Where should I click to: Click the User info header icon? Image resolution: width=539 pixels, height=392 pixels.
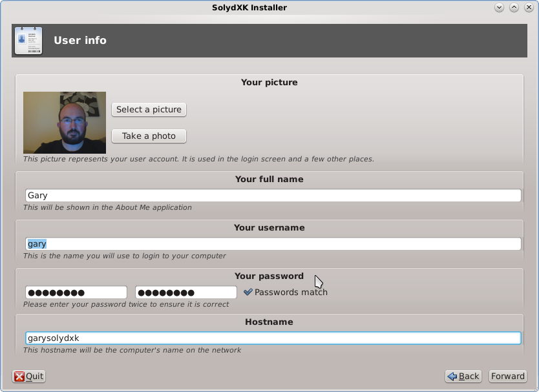pos(28,40)
